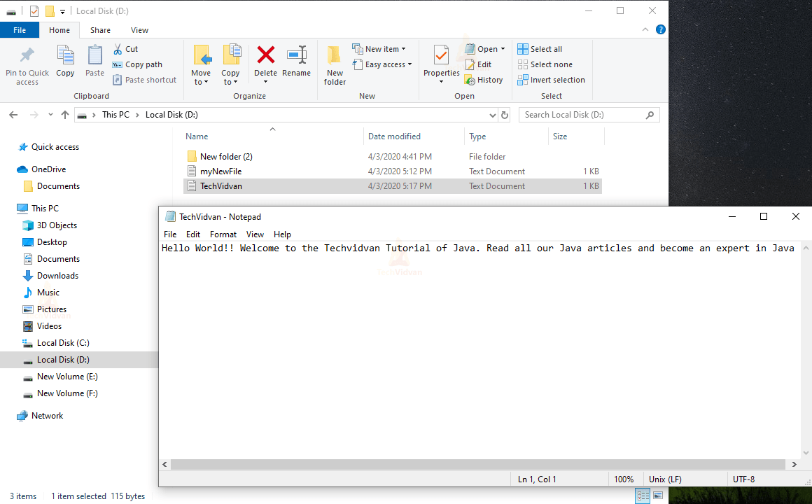
Task: Open the Format menu in Notepad
Action: tap(223, 234)
